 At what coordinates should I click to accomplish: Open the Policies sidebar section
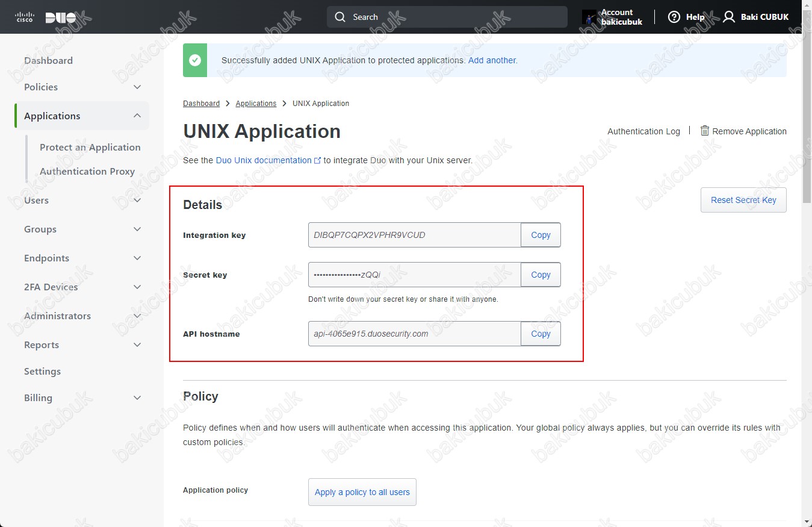pyautogui.click(x=41, y=87)
